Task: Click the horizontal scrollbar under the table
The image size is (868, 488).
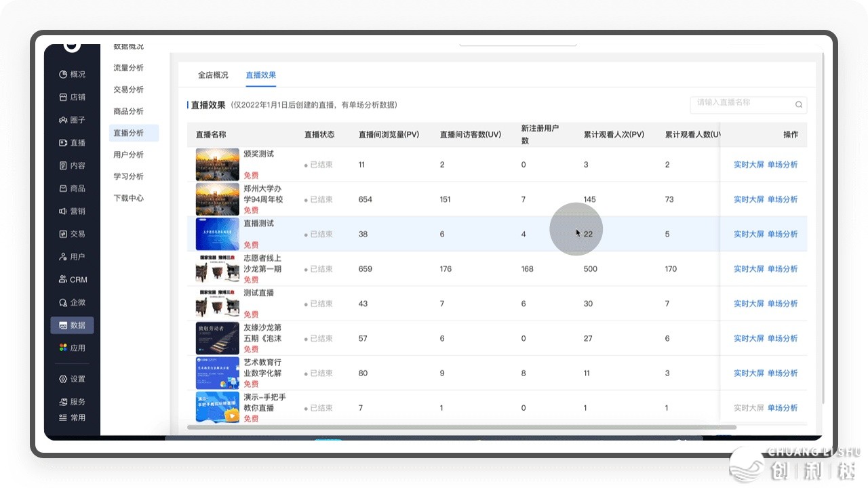Action: [x=452, y=427]
